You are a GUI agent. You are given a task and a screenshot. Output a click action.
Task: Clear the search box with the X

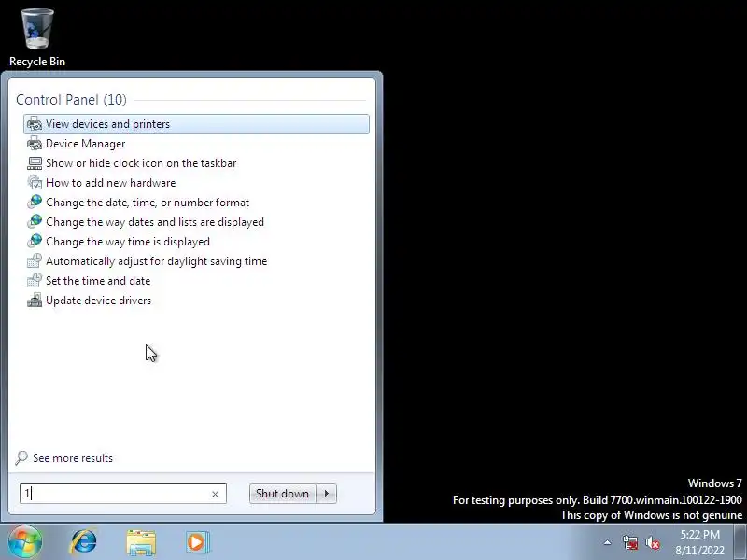(215, 495)
